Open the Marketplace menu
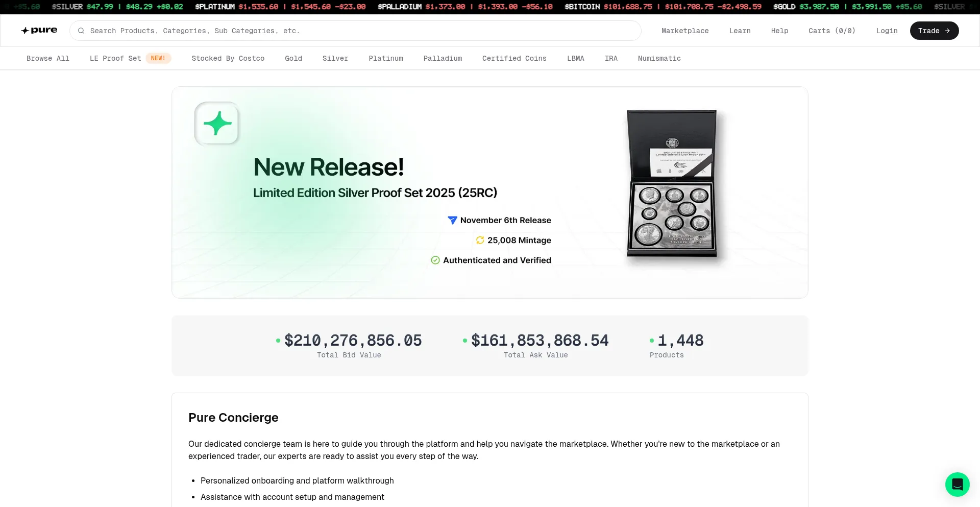Image resolution: width=980 pixels, height=507 pixels. [x=685, y=31]
